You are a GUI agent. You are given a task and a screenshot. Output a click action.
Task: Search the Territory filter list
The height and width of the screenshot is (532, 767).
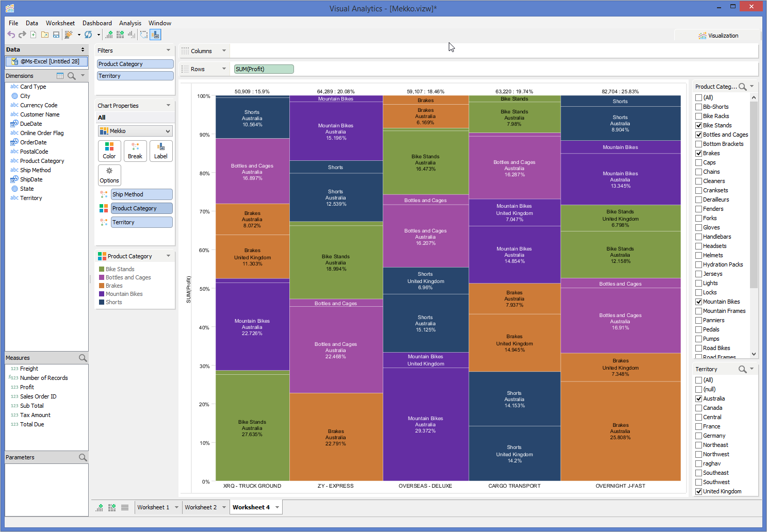[742, 369]
